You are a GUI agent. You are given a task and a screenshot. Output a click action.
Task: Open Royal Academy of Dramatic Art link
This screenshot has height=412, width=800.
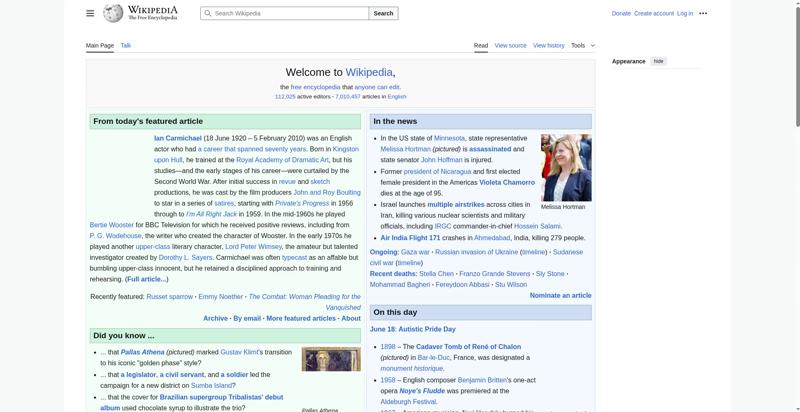[282, 160]
